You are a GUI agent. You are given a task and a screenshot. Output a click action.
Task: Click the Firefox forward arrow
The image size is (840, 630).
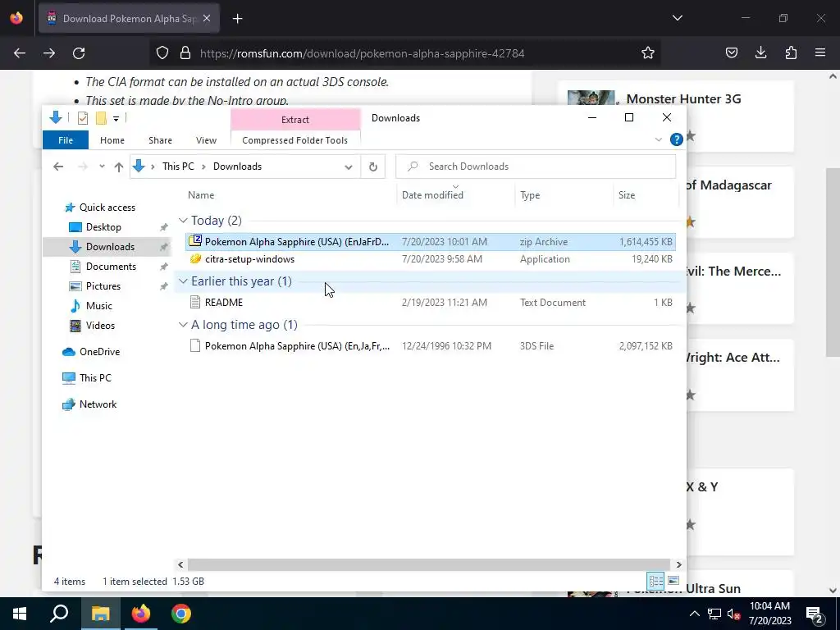click(x=49, y=52)
